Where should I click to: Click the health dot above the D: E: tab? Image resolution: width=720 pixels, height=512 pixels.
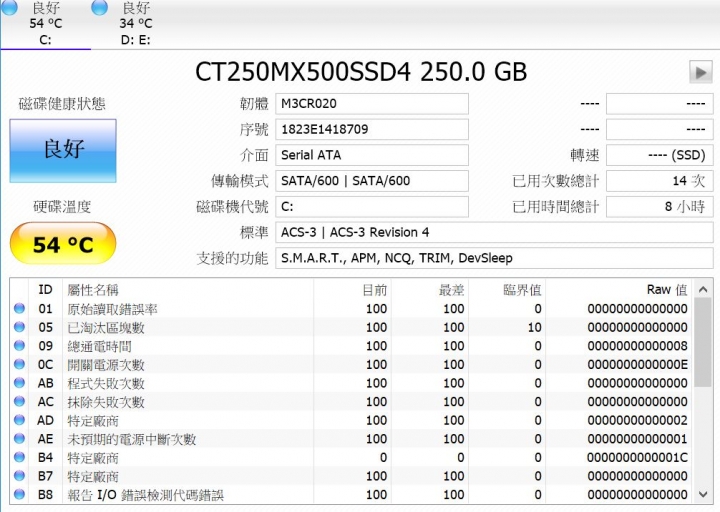click(100, 7)
